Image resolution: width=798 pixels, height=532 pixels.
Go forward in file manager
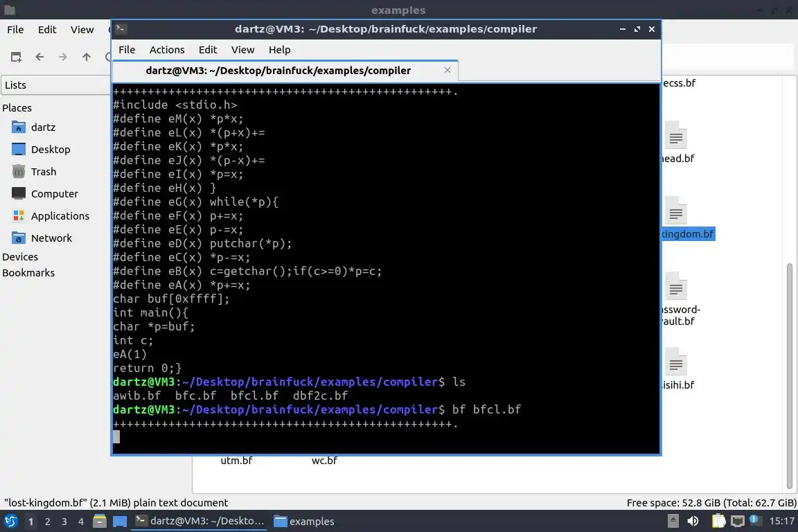point(62,57)
